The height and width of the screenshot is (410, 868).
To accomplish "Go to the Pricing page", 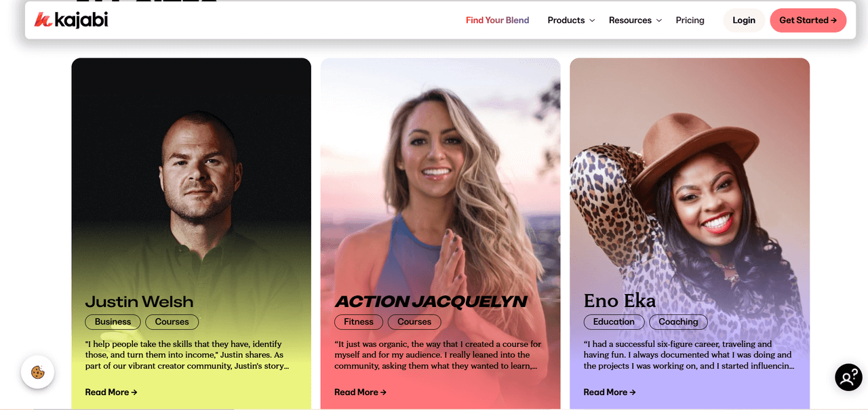I will [690, 20].
